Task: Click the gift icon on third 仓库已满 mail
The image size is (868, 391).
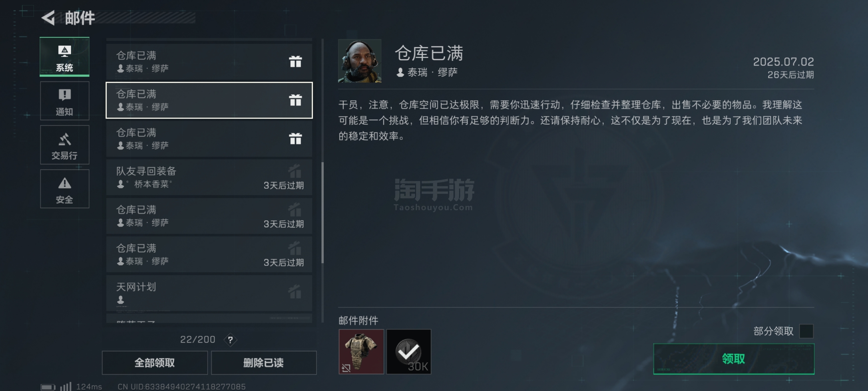Action: point(295,138)
